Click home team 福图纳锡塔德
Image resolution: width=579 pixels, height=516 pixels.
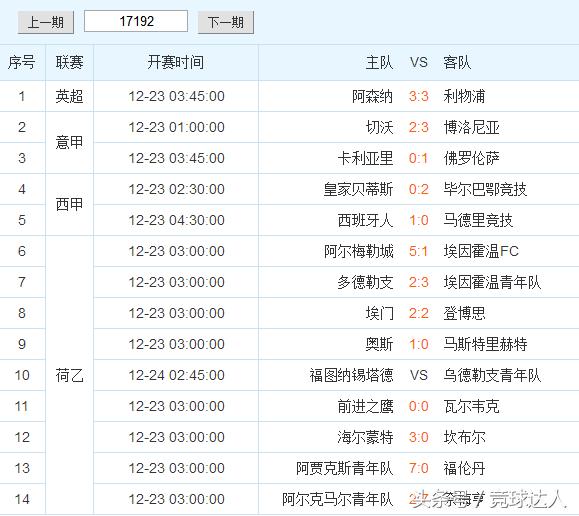(x=351, y=376)
